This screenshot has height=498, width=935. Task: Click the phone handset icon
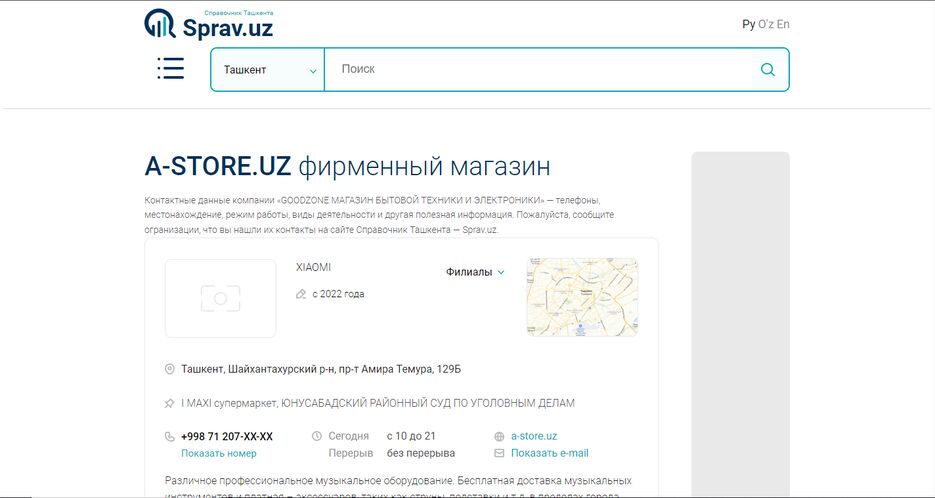169,437
